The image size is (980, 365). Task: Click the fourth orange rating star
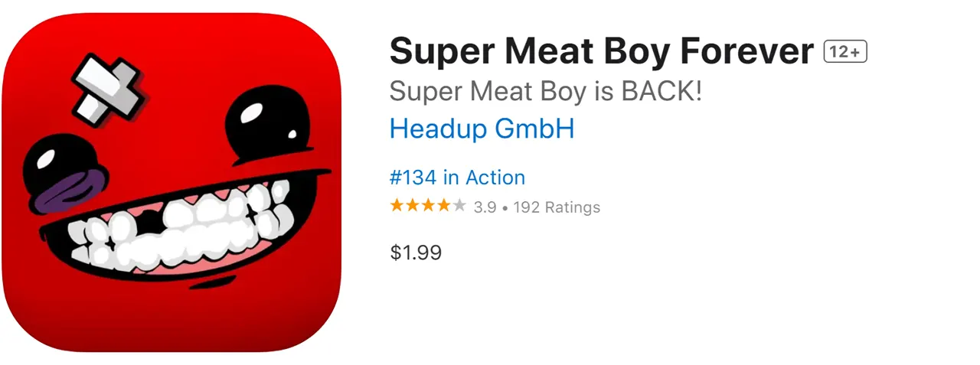click(x=444, y=206)
